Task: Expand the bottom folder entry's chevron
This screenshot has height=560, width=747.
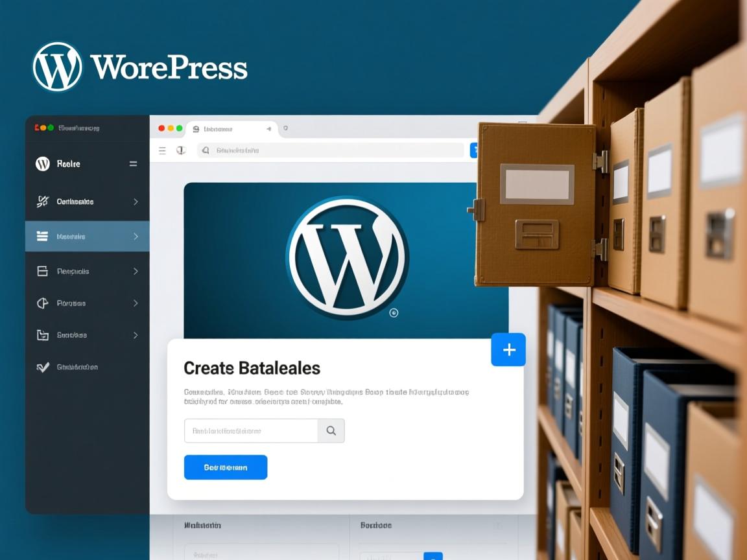Action: pyautogui.click(x=136, y=335)
